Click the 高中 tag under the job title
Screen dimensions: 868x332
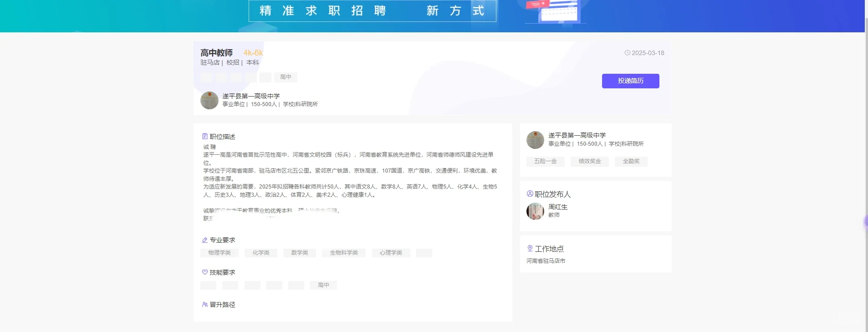coord(286,77)
